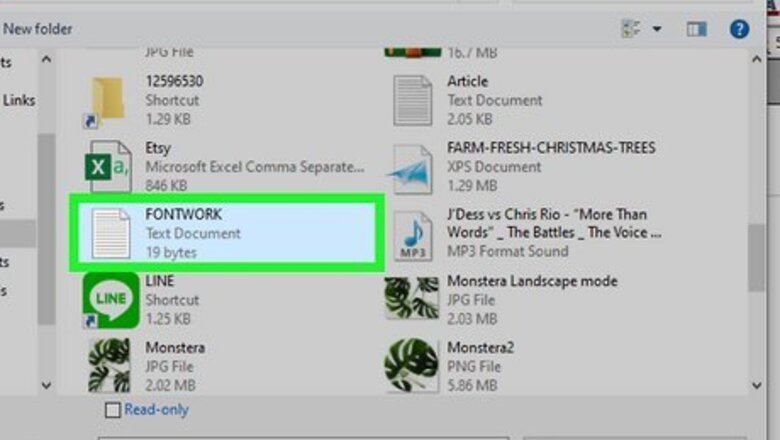
Task: Click the file list scroll up arrow
Action: (757, 59)
